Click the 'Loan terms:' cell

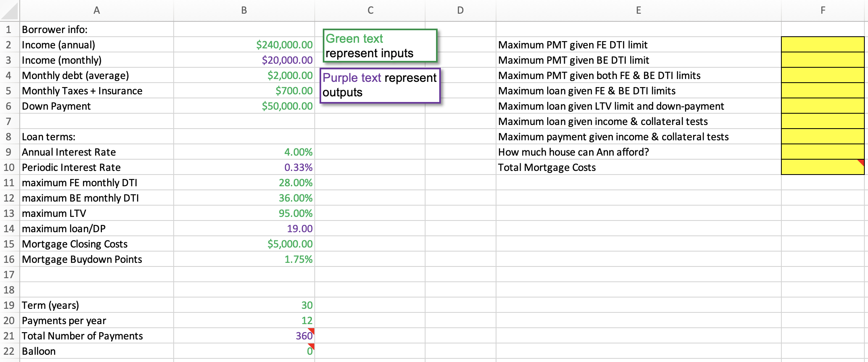coord(97,137)
